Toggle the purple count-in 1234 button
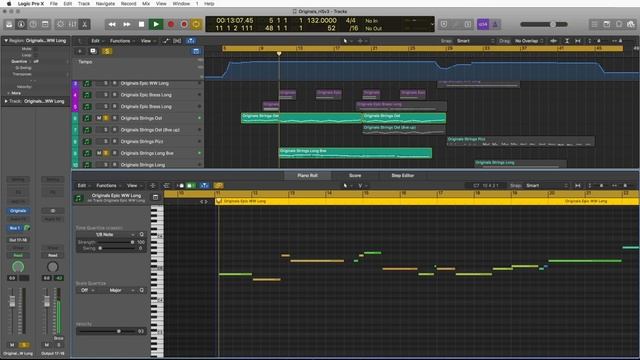Viewport: 640px width, 360px height. coord(483,24)
